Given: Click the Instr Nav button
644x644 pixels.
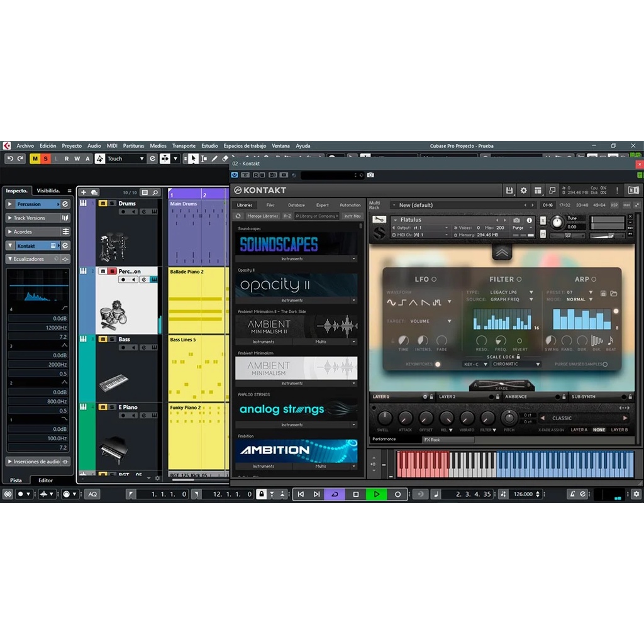Looking at the screenshot, I should pos(352,216).
